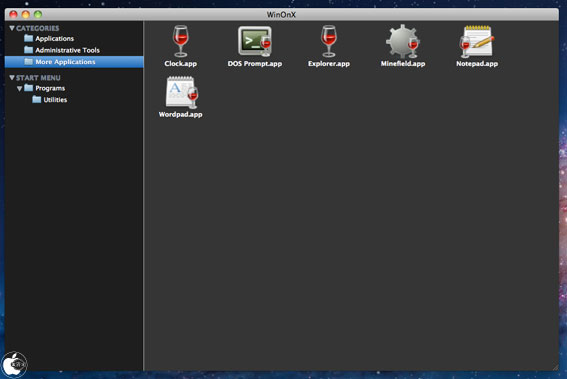Screen dimensions: 567x379
Task: Minimize the WinOnX window
Action: (26, 14)
